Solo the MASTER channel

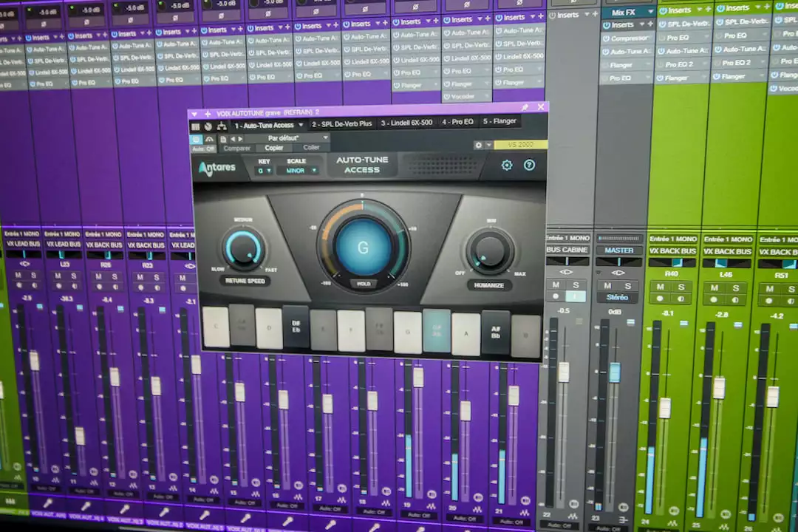pos(628,286)
